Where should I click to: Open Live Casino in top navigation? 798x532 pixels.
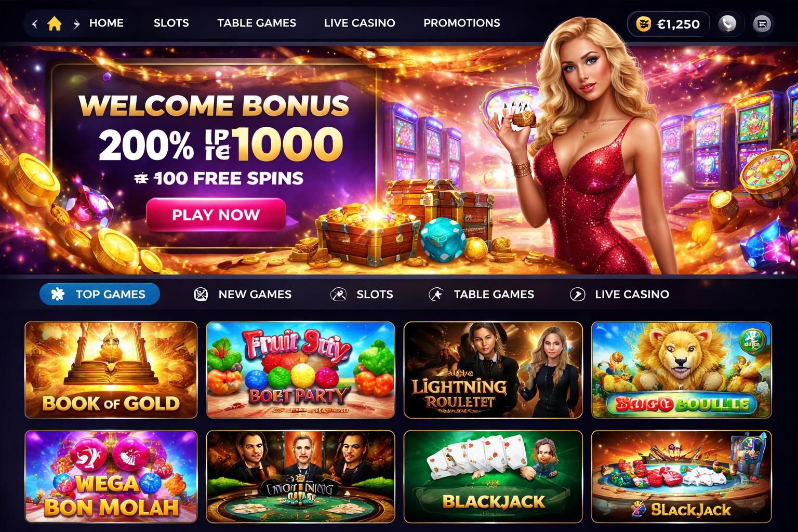click(360, 23)
